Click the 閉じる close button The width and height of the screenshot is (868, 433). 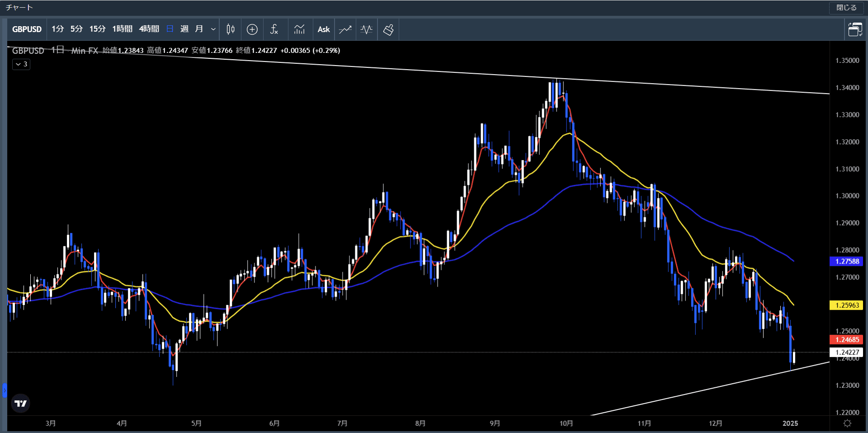[x=846, y=8]
